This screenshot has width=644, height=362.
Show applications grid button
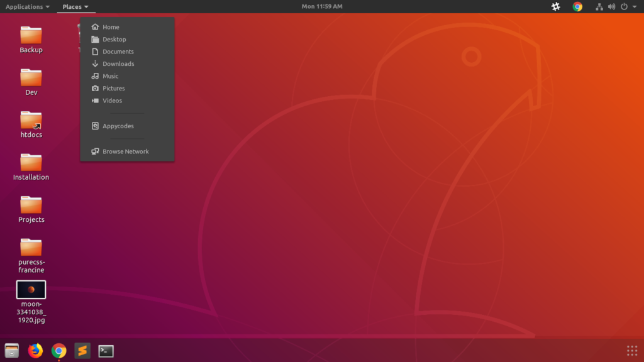tap(631, 351)
